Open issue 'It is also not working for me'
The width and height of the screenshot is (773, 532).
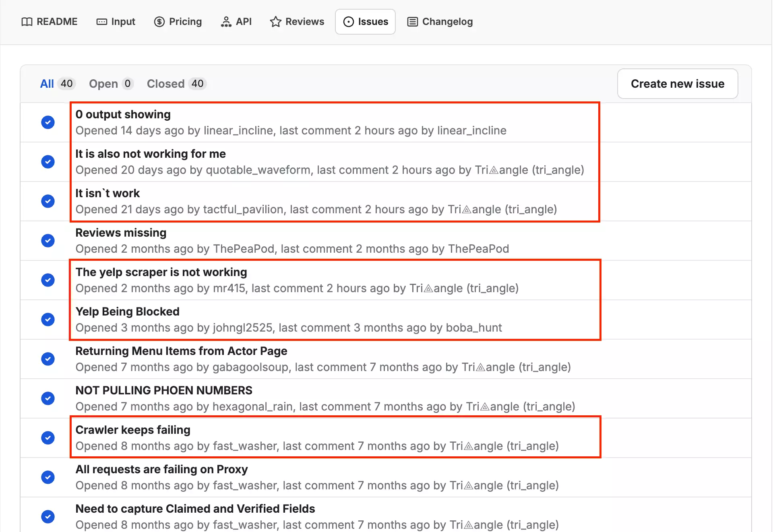(x=151, y=154)
